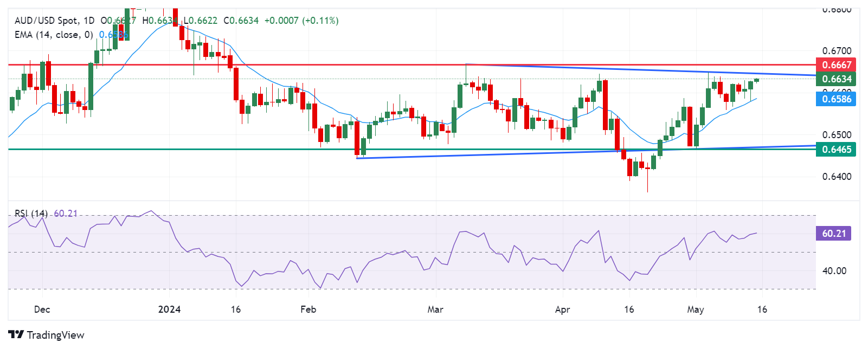The width and height of the screenshot is (868, 349).
Task: Click the TradingView logo
Action: click(46, 335)
